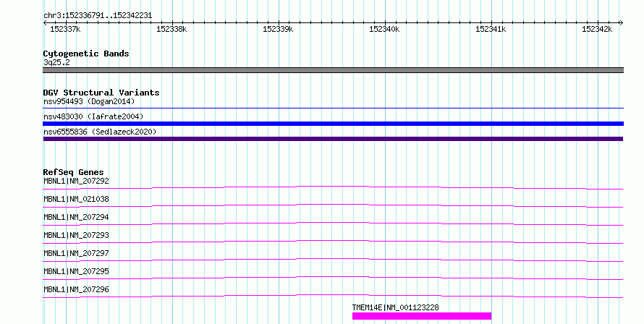Click the right arrowhead of the ruler
The width and height of the screenshot is (644, 324).
coord(622,23)
